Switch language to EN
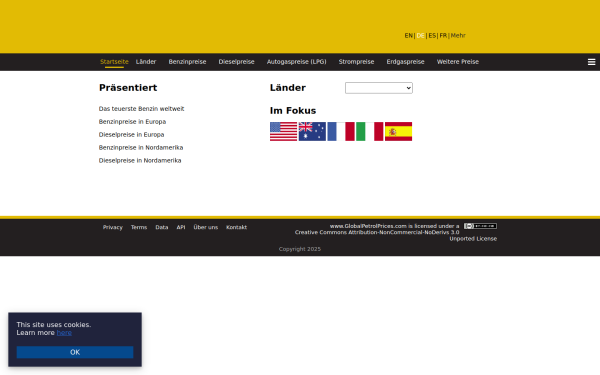 point(408,36)
